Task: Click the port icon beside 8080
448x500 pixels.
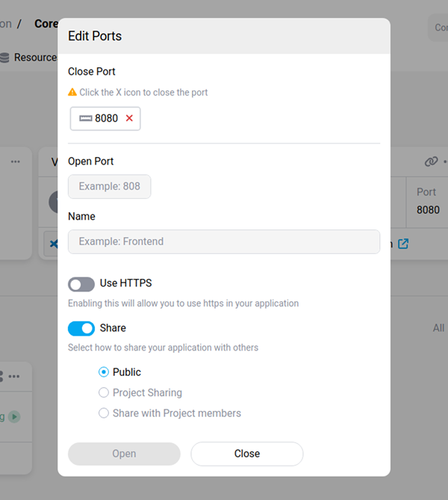Action: click(x=86, y=118)
